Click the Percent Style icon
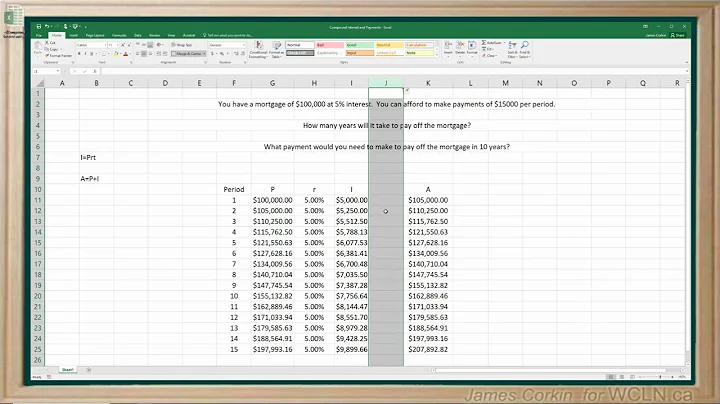The width and height of the screenshot is (720, 404). coord(222,54)
